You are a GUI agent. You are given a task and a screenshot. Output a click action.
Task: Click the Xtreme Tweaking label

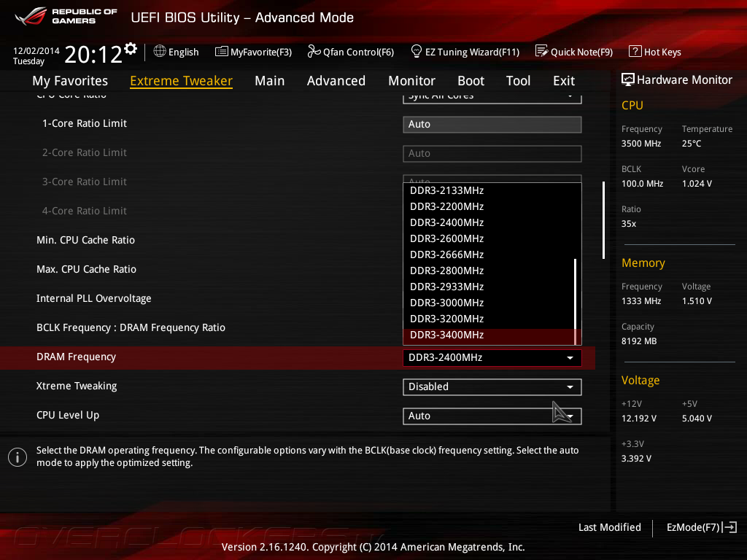pyautogui.click(x=77, y=386)
